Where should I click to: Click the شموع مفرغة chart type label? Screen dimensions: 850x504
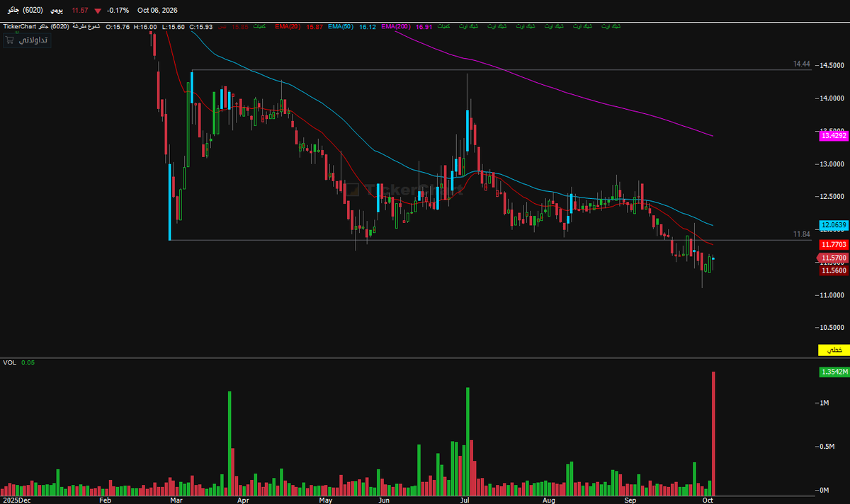point(86,26)
